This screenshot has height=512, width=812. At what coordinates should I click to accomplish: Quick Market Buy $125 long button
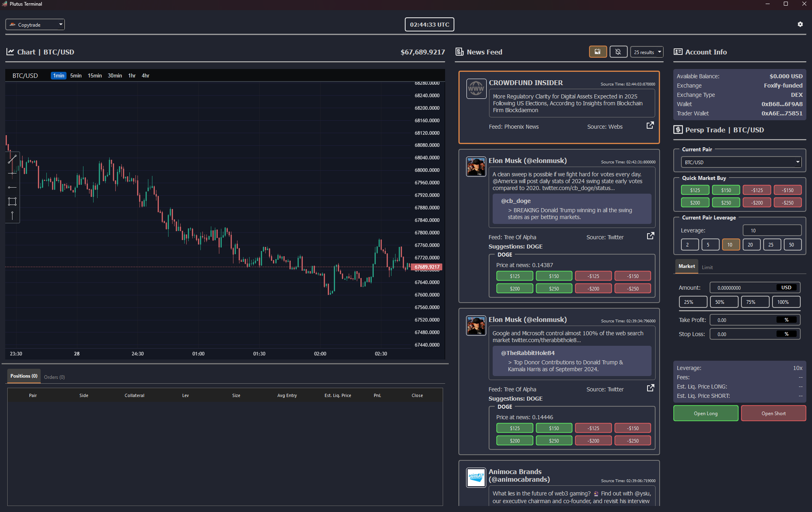coord(695,190)
